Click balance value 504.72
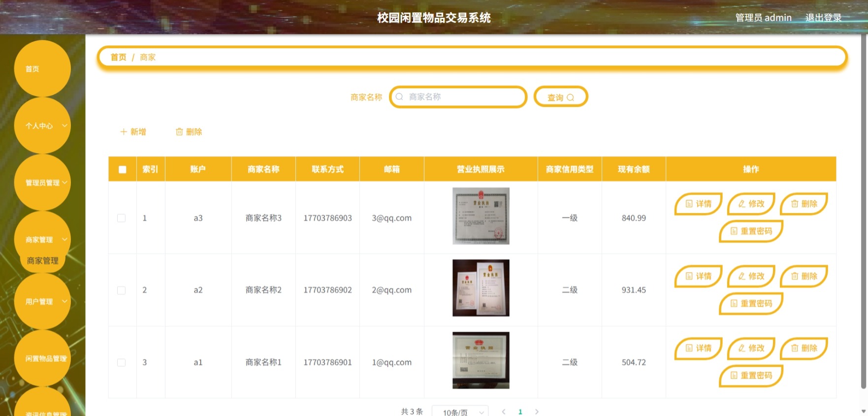The height and width of the screenshot is (416, 868). pos(634,362)
